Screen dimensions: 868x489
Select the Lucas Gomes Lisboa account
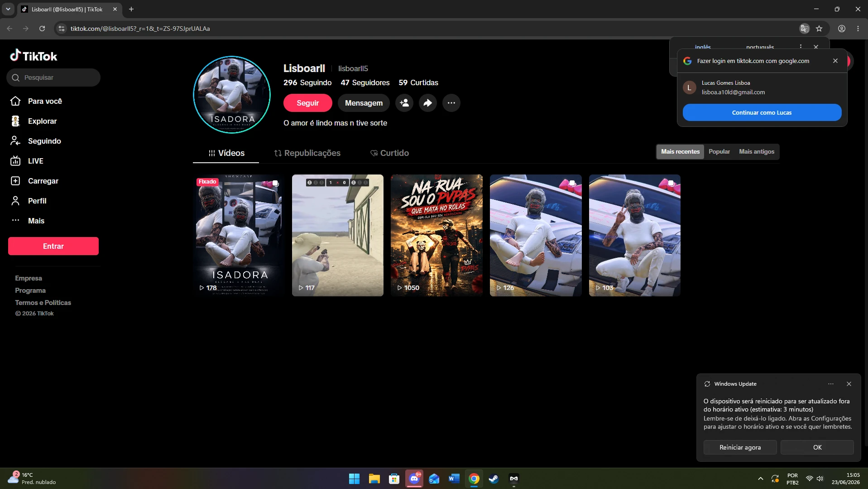coord(762,87)
